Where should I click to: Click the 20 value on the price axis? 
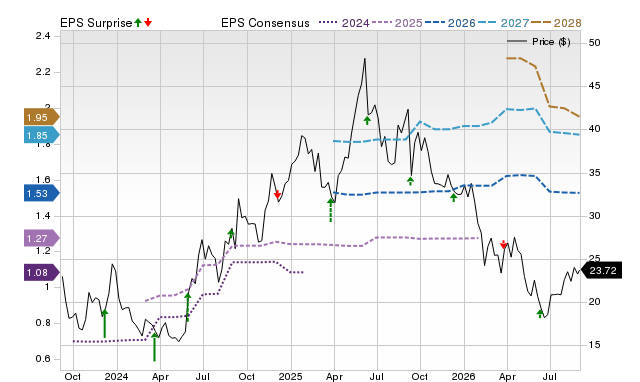coord(595,302)
